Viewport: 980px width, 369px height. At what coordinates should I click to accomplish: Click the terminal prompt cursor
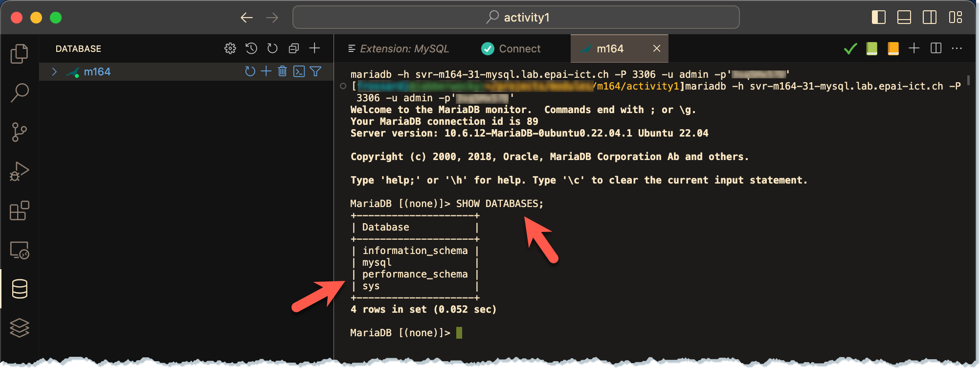(x=459, y=333)
